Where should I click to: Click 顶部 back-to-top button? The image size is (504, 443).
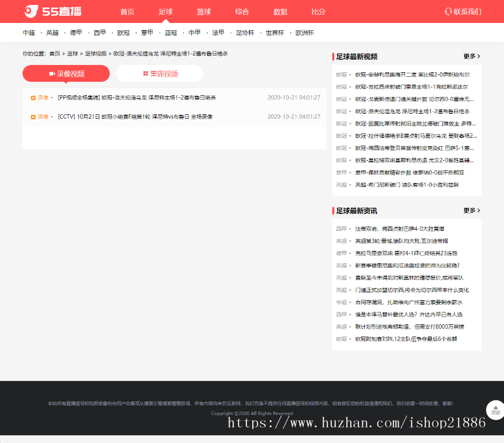pyautogui.click(x=496, y=409)
